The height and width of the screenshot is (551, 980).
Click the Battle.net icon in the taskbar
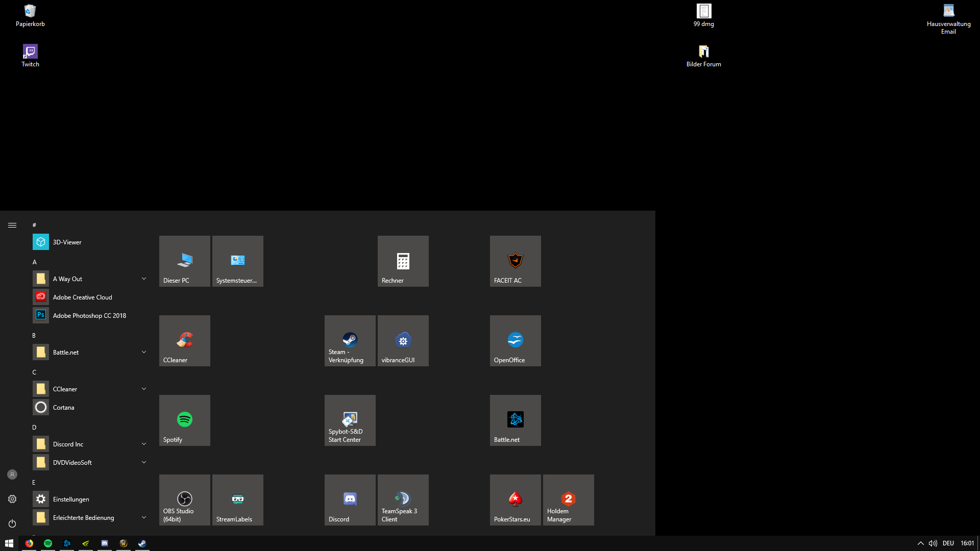point(67,543)
